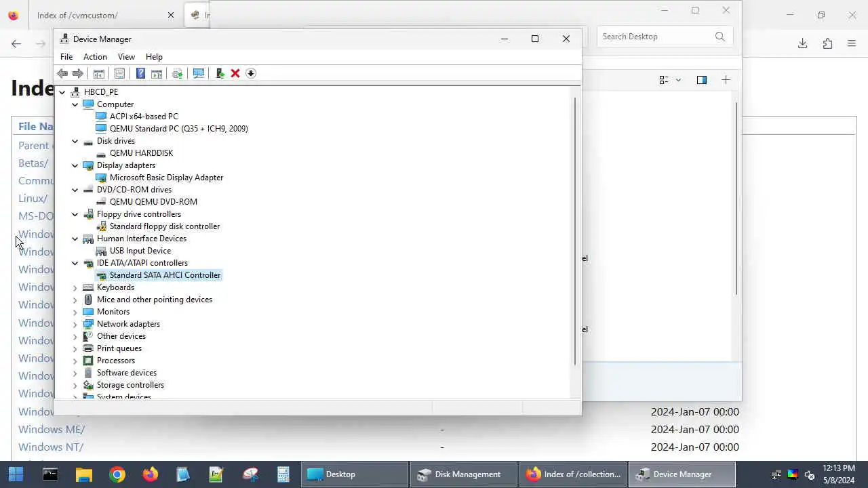
Task: Open Firefox extensions puzzle icon
Action: 827,43
